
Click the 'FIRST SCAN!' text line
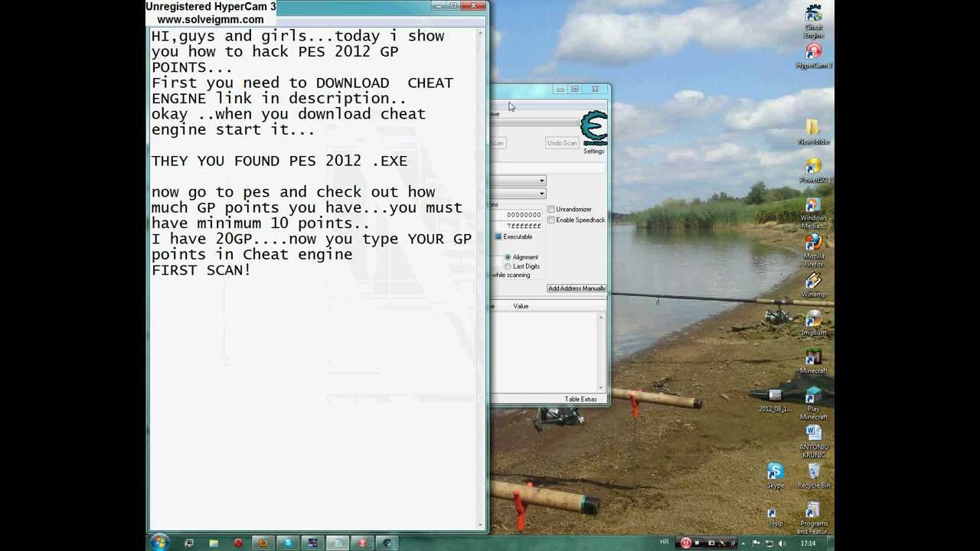tap(201, 270)
